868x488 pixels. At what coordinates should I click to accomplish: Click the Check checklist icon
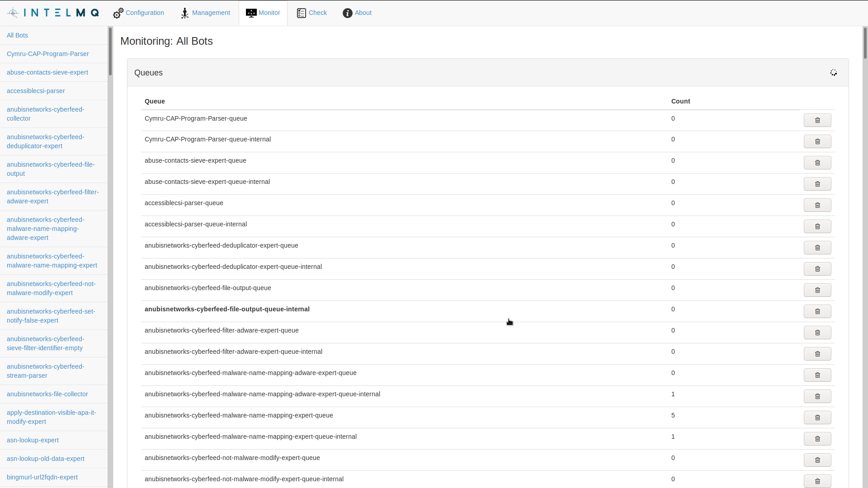[302, 13]
